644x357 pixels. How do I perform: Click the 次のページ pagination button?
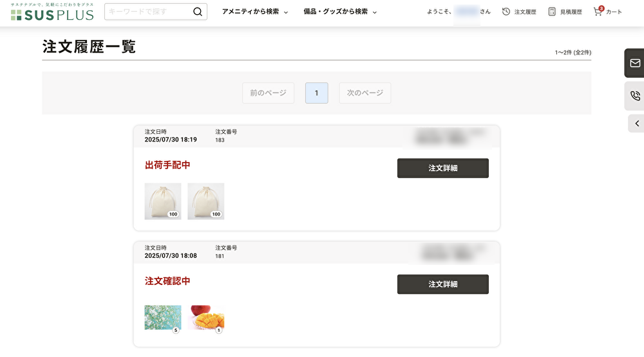365,93
